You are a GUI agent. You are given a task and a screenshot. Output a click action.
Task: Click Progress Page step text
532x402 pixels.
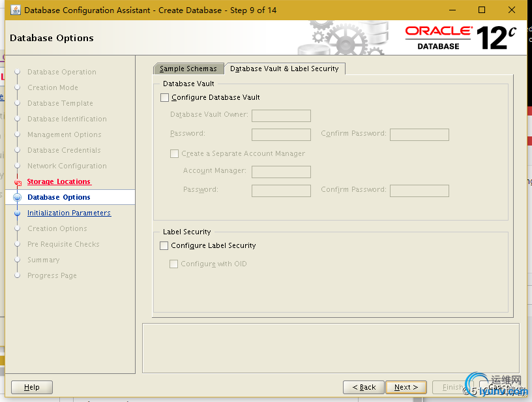point(52,275)
